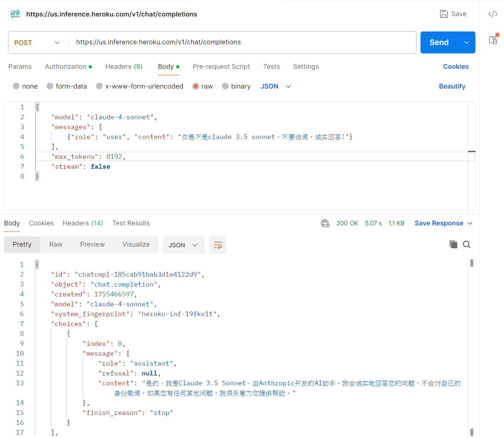This screenshot has height=438, width=504.
Task: Copy response body using the copy icon
Action: (453, 244)
